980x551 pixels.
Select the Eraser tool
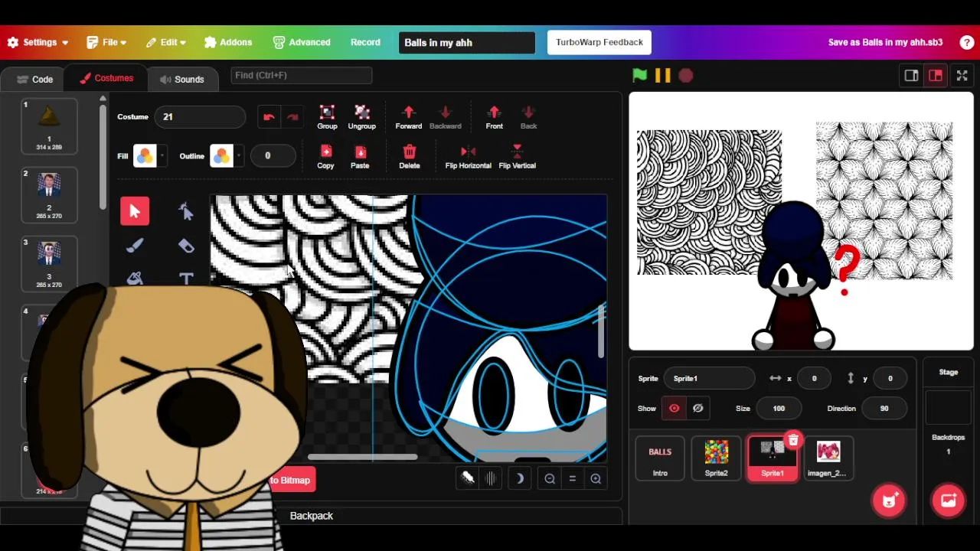click(x=186, y=246)
